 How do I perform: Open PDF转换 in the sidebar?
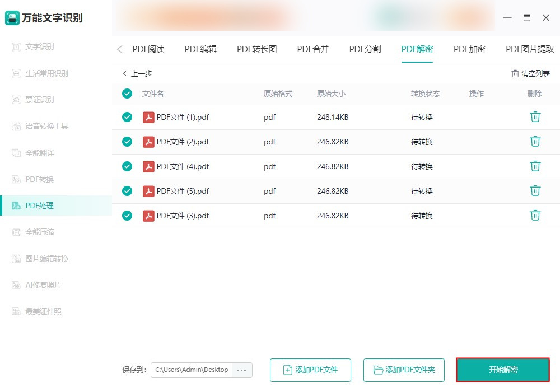(x=33, y=179)
